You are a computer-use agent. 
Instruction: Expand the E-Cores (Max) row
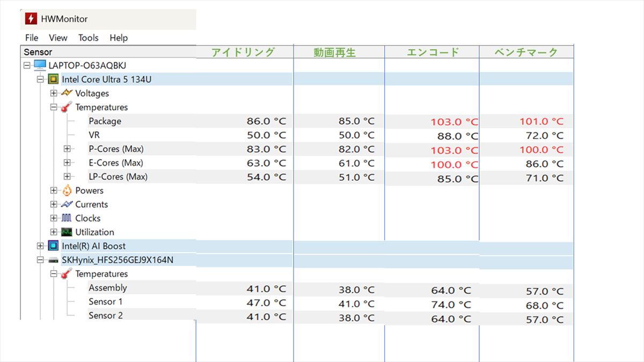click(x=67, y=162)
